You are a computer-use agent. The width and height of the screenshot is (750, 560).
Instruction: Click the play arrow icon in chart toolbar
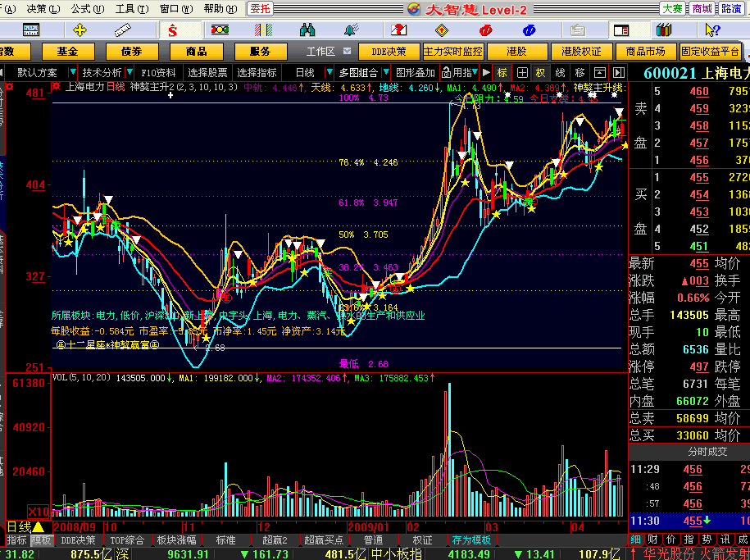pos(486,73)
